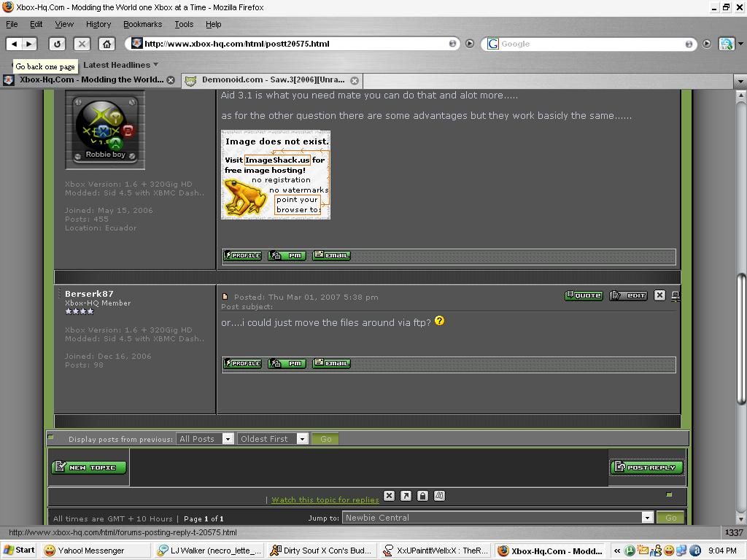Quote Berserk87's post

(584, 296)
